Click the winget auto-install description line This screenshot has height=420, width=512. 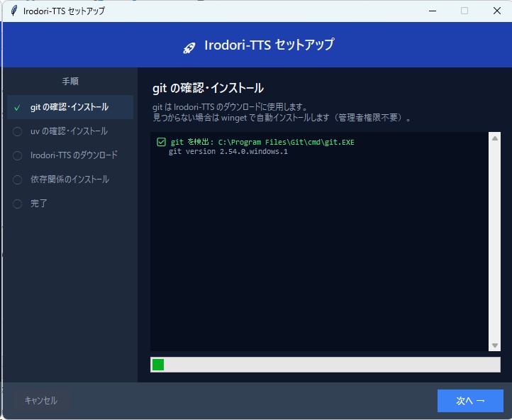(282, 118)
